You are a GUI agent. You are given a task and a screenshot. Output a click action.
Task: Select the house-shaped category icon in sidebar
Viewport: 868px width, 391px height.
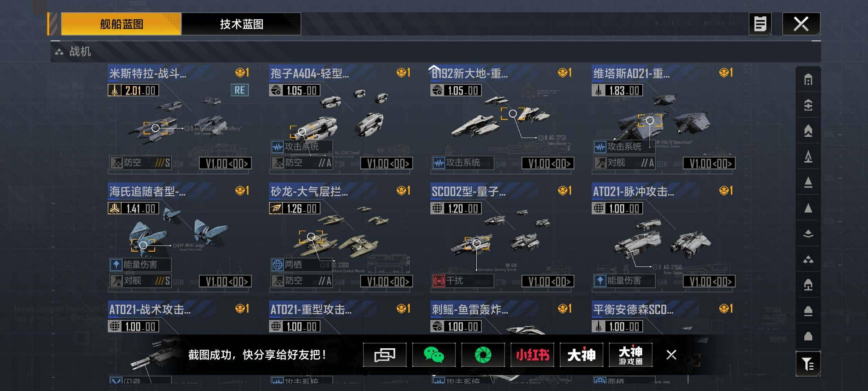808,80
